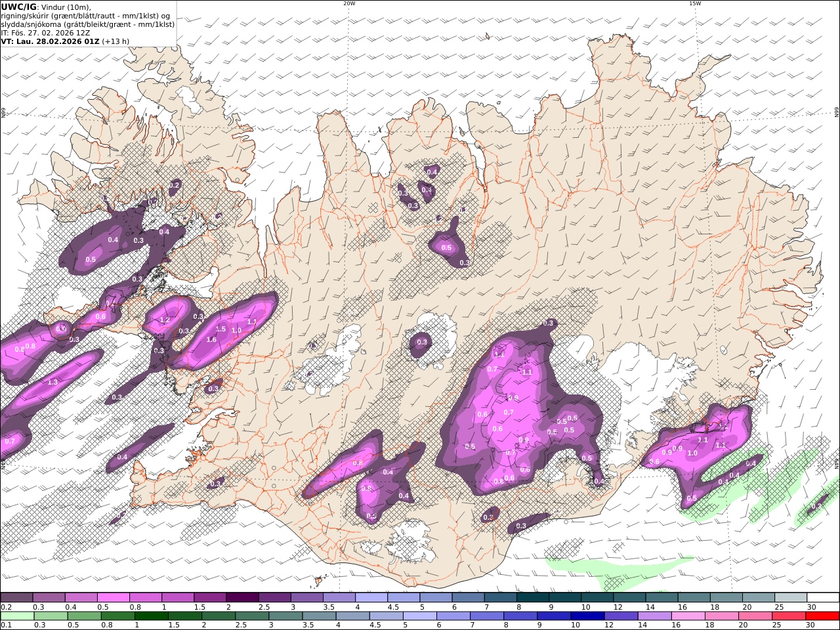Click the '1.2' precipitation value on map
Image resolution: width=840 pixels, height=630 pixels.
pyautogui.click(x=165, y=320)
